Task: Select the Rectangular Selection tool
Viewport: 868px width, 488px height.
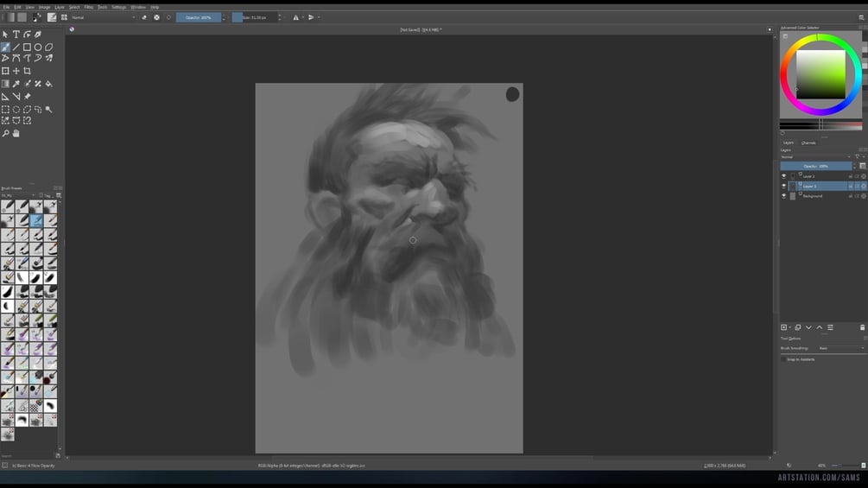Action: pos(5,110)
